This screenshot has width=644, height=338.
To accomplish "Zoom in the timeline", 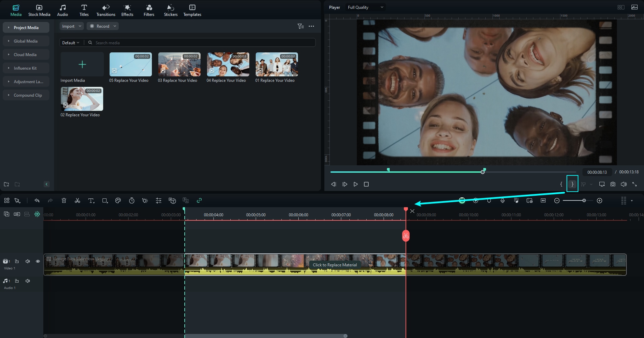I will pos(599,200).
